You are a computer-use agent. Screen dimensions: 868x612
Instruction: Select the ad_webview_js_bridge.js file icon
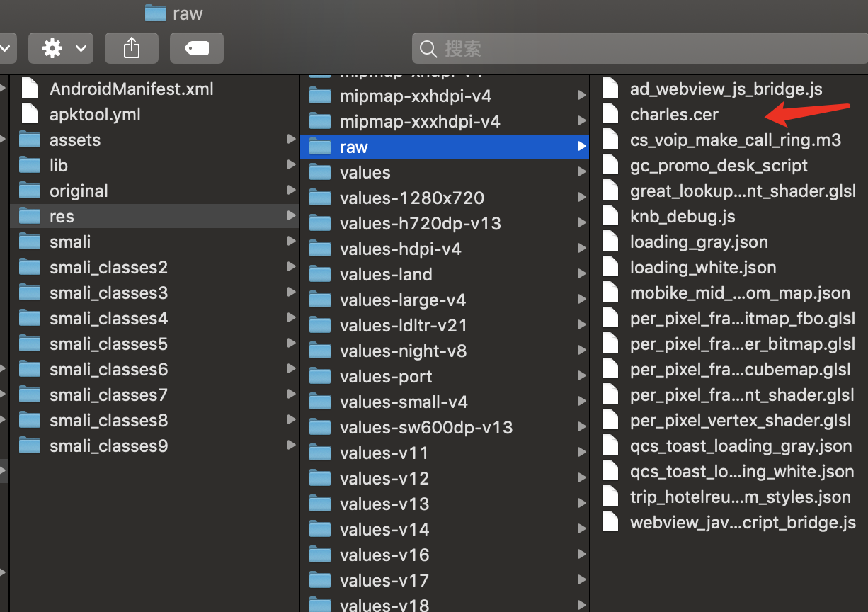pos(610,89)
